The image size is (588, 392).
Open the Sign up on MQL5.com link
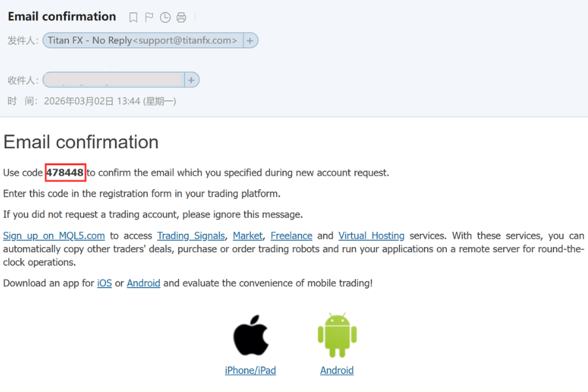[x=54, y=236]
